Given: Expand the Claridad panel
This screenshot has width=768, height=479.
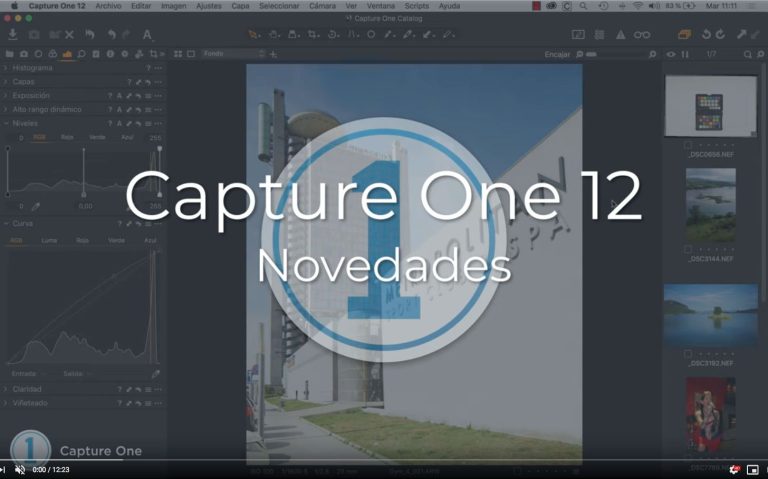Looking at the screenshot, I should (6, 389).
